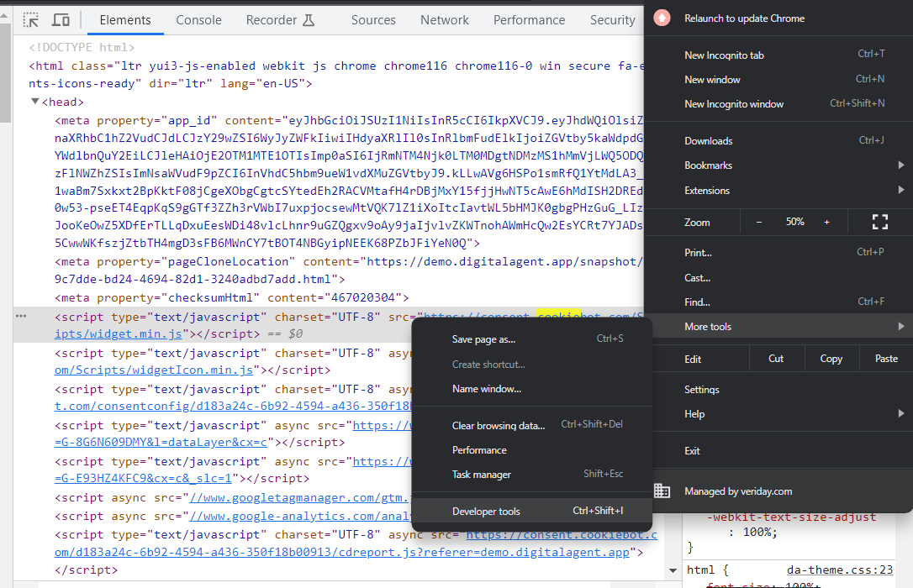Expand the More tools submenu arrow
This screenshot has width=913, height=588.
(900, 326)
